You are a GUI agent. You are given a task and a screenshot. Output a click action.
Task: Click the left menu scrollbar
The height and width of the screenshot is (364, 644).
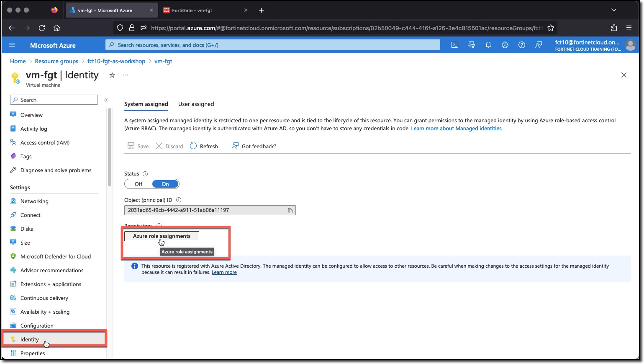pos(110,147)
